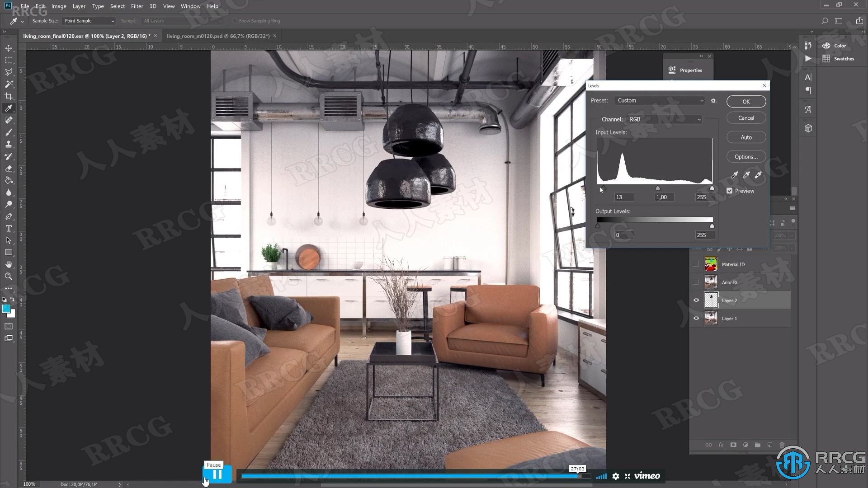868x488 pixels.
Task: Click OK to apply Levels adjustment
Action: click(x=746, y=101)
